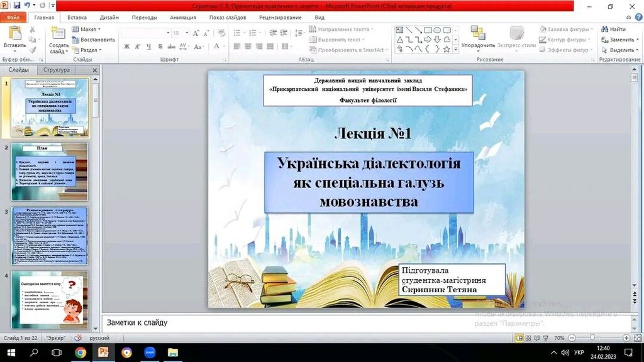
Task: Click the zoom slider in status bar
Action: pos(592,337)
